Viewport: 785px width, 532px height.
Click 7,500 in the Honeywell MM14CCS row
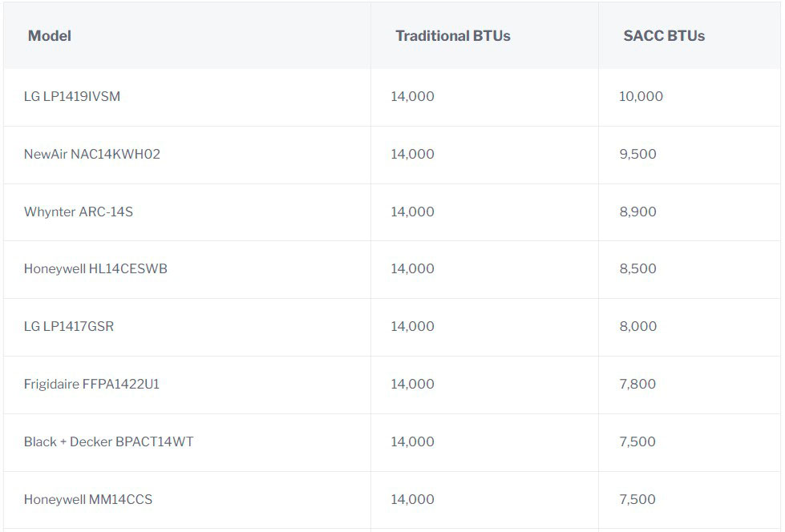pos(637,499)
